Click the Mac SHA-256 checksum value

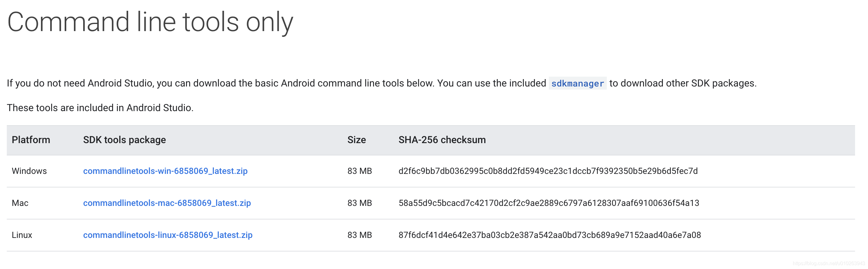tap(549, 203)
